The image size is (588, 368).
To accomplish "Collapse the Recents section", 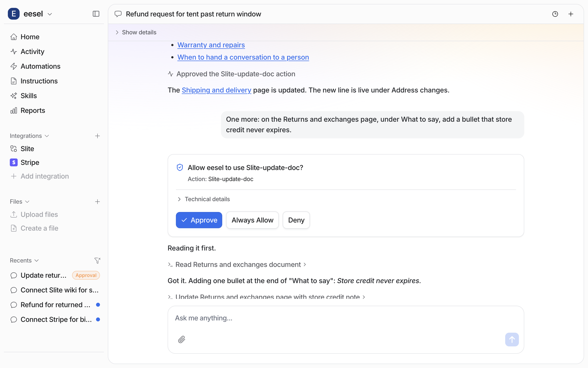I will (24, 260).
